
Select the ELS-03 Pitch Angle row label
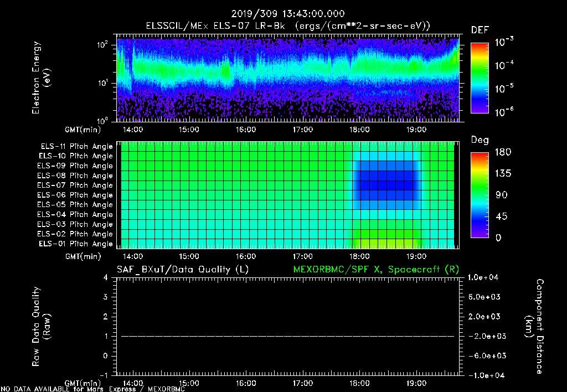pos(75,224)
